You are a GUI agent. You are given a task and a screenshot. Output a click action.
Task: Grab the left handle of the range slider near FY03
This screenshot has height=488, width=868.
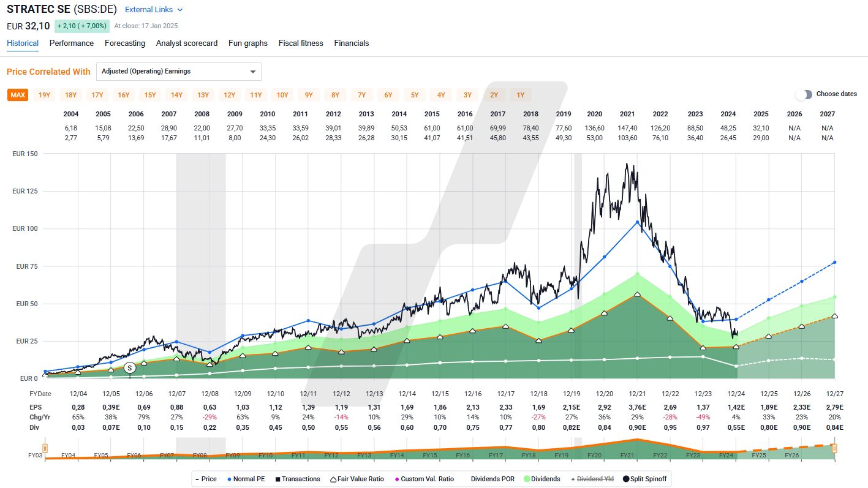(45, 449)
